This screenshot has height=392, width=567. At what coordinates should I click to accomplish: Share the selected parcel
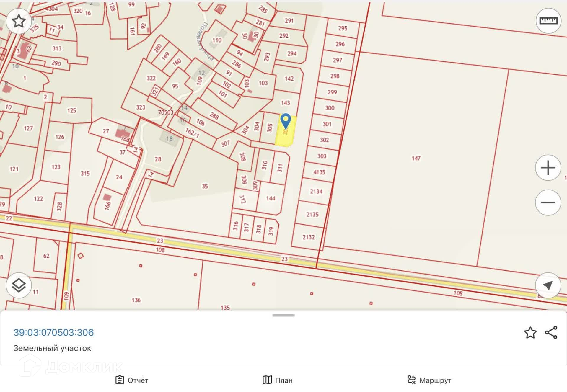pyautogui.click(x=551, y=333)
